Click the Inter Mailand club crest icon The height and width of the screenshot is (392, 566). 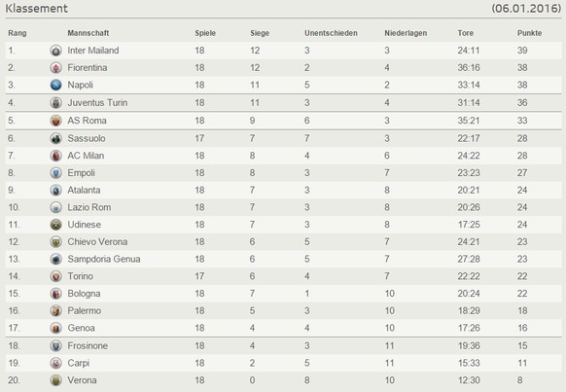coord(56,51)
